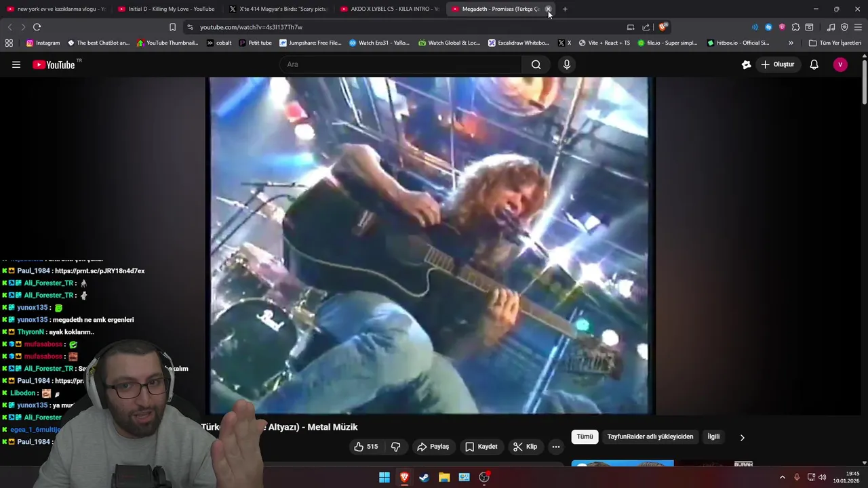Image resolution: width=868 pixels, height=488 pixels.
Task: Select the İlgili filter chip
Action: pos(713,436)
